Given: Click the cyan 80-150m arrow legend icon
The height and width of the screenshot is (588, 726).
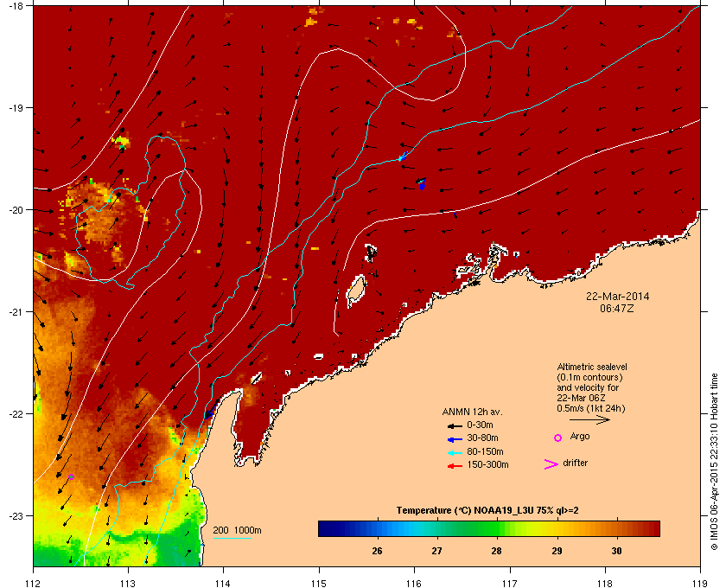Looking at the screenshot, I should [455, 453].
